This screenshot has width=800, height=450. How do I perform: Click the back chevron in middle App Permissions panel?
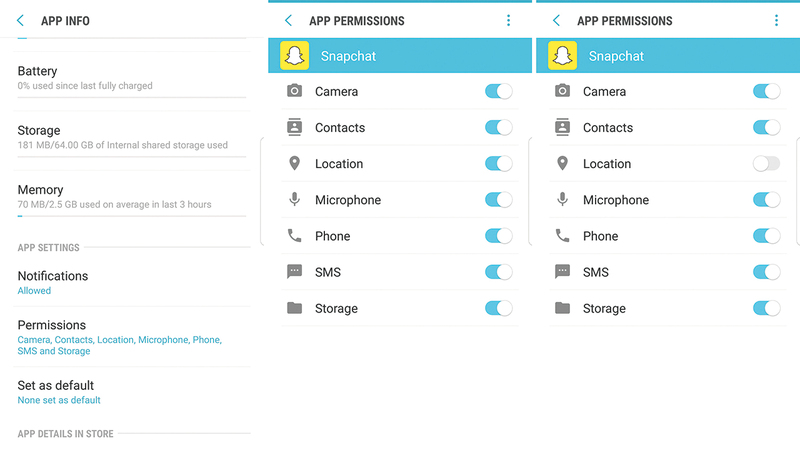pos(289,21)
